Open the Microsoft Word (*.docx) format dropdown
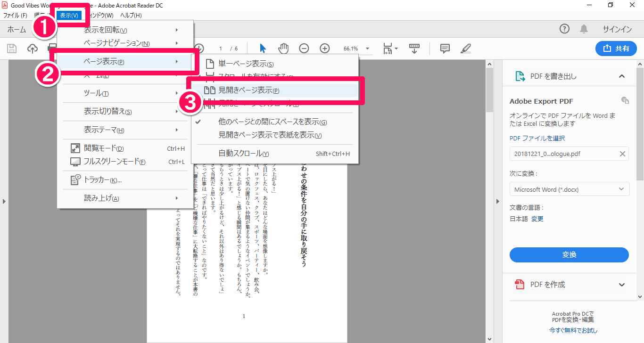Screen dimensions: 644x343 (569, 189)
